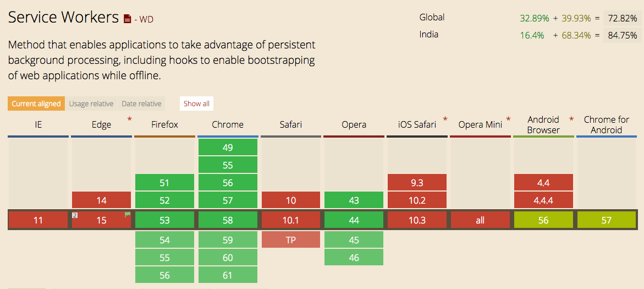
Task: Open details for Chrome 58 cell
Action: tap(228, 220)
